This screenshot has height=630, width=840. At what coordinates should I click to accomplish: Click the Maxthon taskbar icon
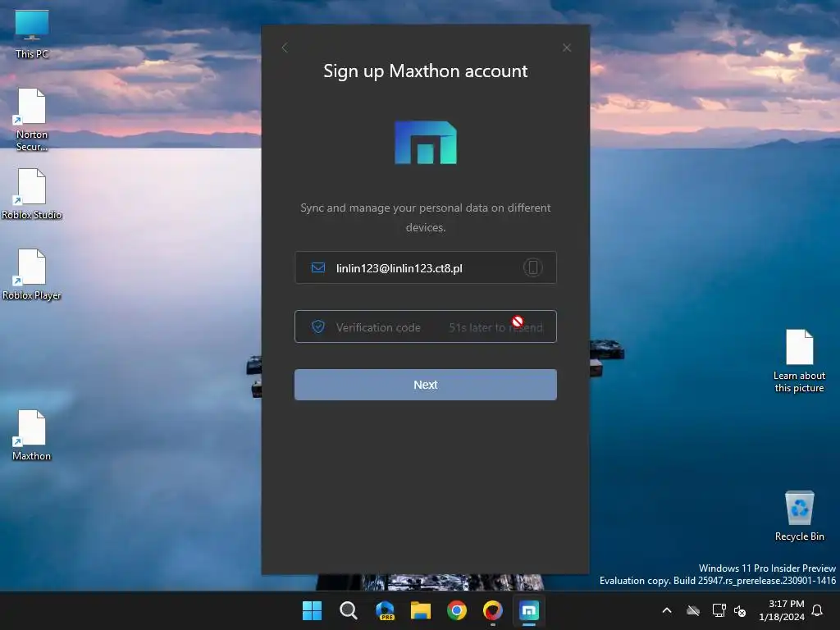[x=529, y=610]
